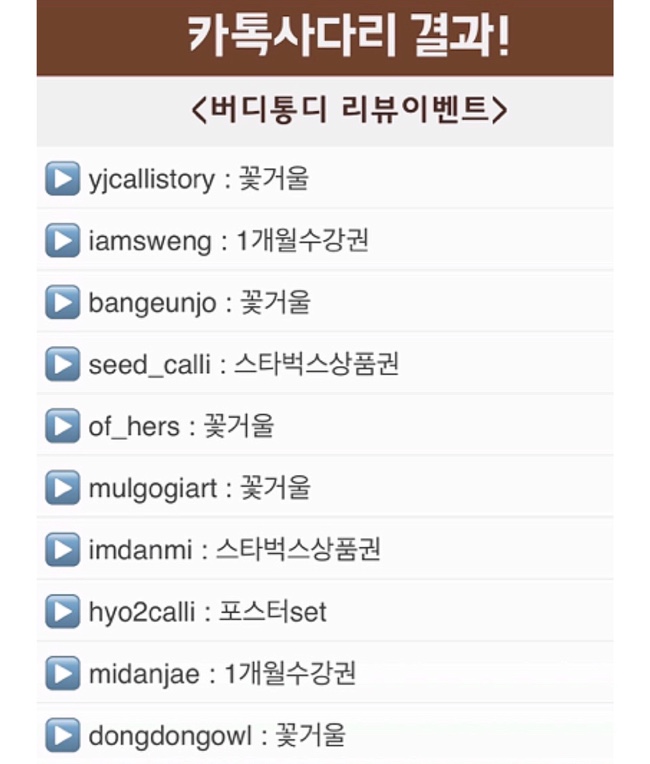Screen dimensions: 650x764
Task: Click the play icon for hyo2calli
Action: 62,611
